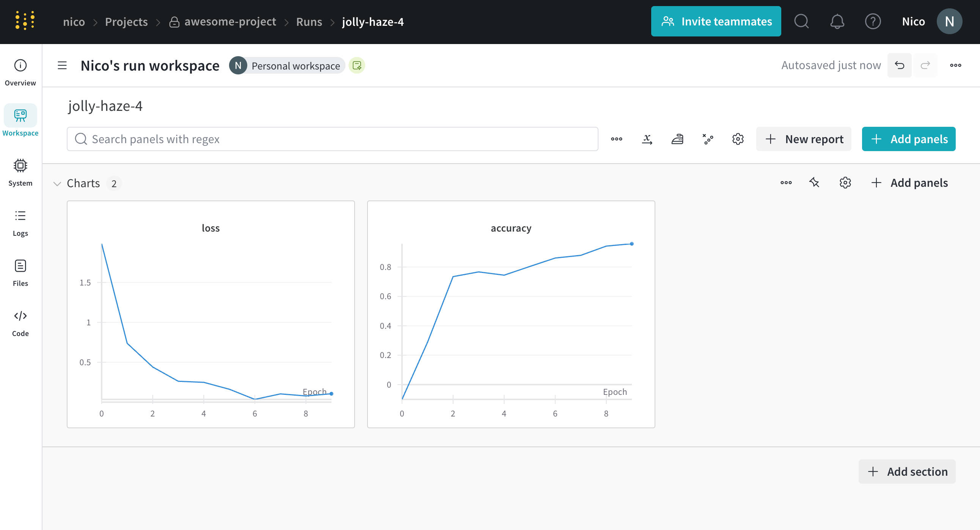This screenshot has width=980, height=530.
Task: Go to Projects from the breadcrumb
Action: 126,22
